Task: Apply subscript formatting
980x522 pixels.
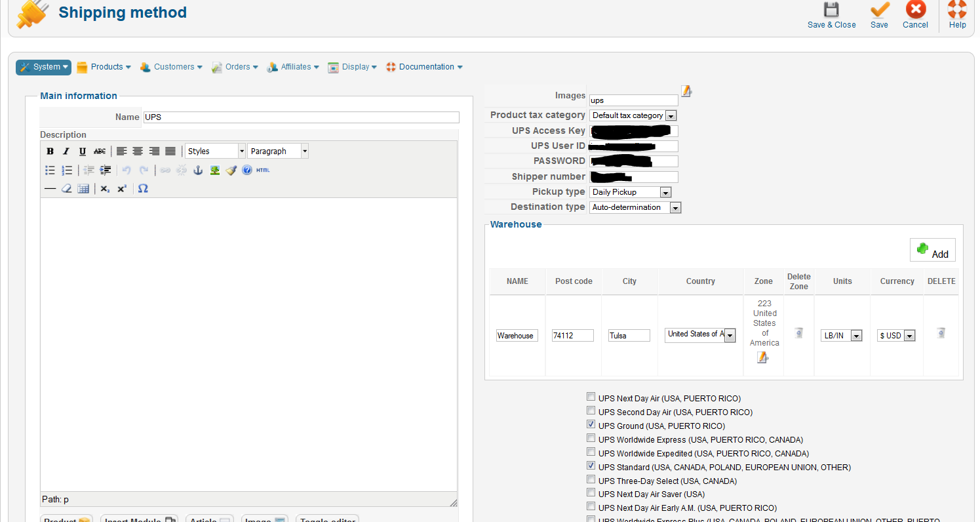Action: [105, 189]
